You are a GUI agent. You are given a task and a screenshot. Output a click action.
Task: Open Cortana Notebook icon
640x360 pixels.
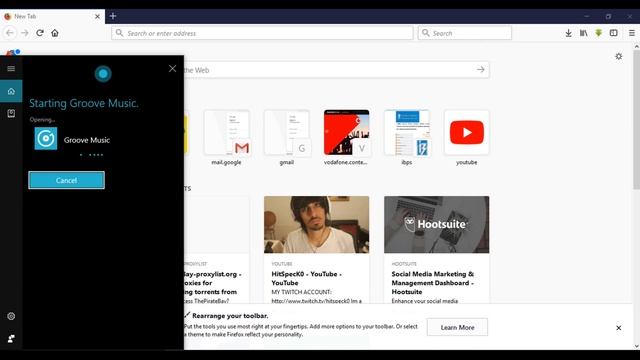[x=11, y=113]
